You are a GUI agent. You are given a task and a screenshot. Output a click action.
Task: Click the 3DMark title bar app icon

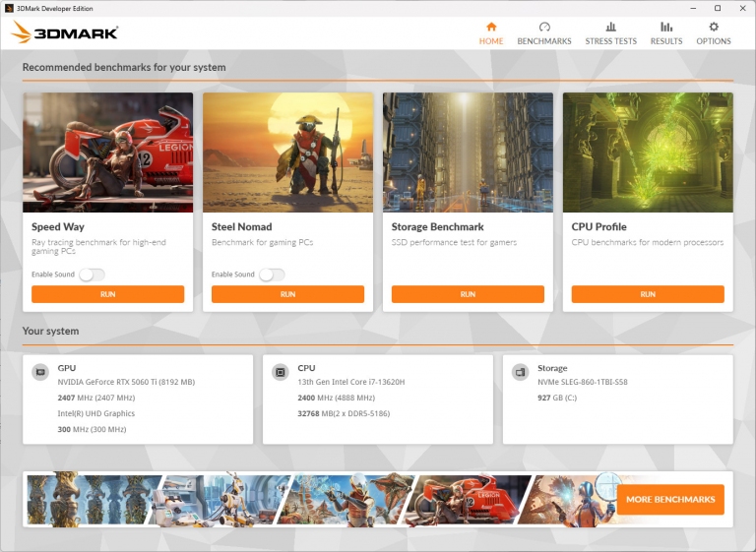point(9,8)
